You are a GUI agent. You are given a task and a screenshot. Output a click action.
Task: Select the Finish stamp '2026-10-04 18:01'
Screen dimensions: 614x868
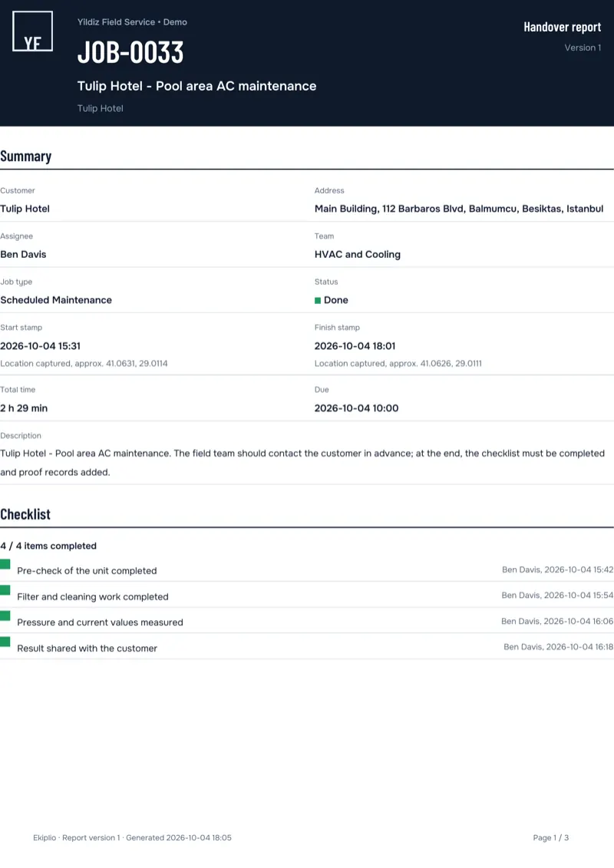click(x=355, y=346)
